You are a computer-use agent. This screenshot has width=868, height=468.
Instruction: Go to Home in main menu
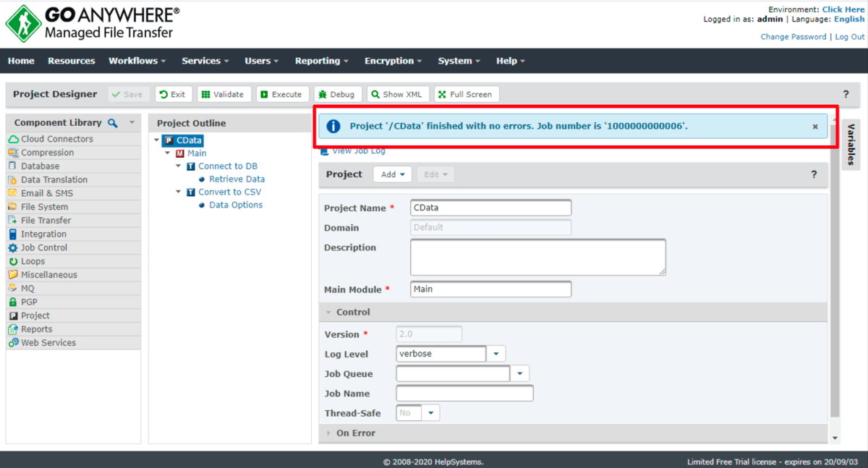(x=21, y=61)
